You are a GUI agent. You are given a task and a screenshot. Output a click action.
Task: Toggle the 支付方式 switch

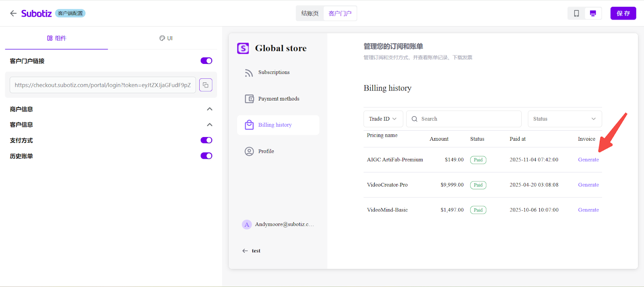pyautogui.click(x=206, y=140)
